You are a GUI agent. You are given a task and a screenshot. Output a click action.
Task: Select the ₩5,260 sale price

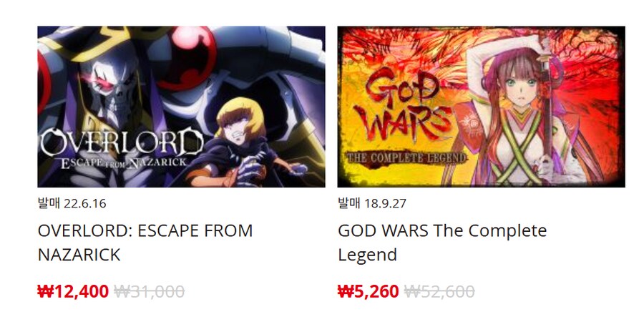tap(368, 292)
